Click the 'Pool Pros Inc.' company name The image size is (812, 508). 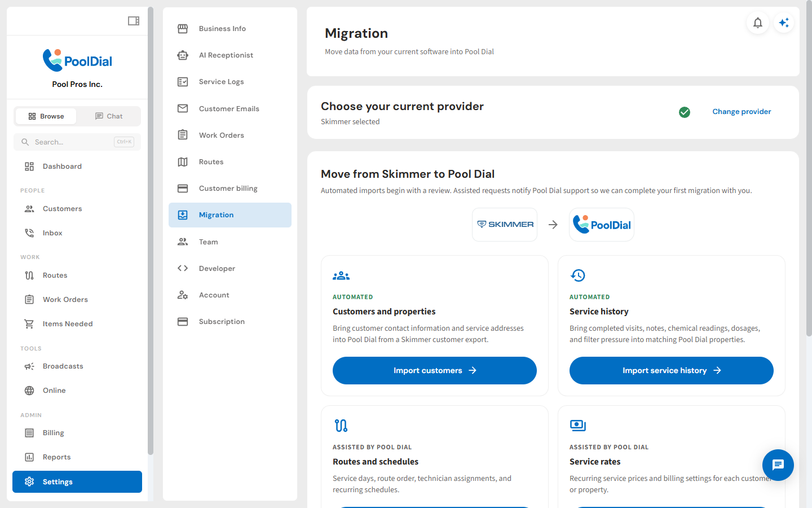point(77,84)
